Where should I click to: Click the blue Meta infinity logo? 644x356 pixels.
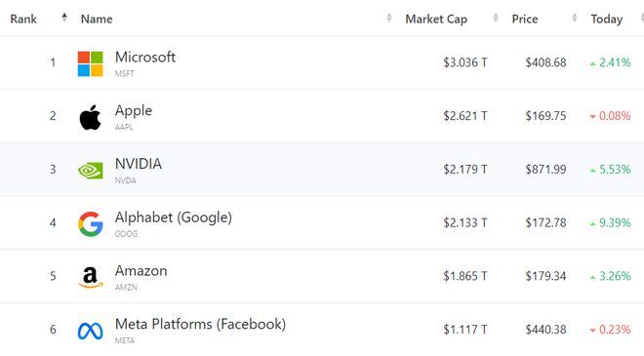pyautogui.click(x=91, y=331)
